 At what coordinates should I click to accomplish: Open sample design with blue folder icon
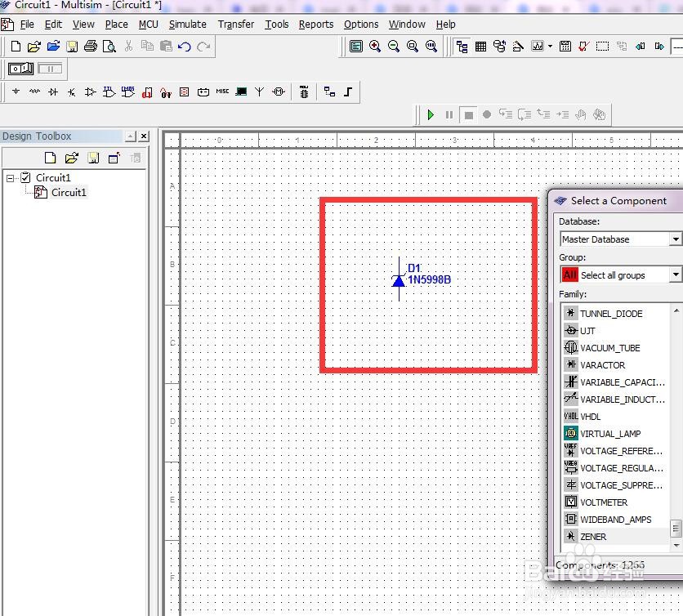point(53,47)
